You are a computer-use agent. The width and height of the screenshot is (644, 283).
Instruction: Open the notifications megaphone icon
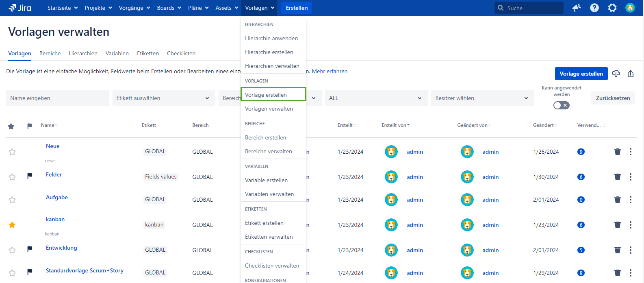coord(576,8)
